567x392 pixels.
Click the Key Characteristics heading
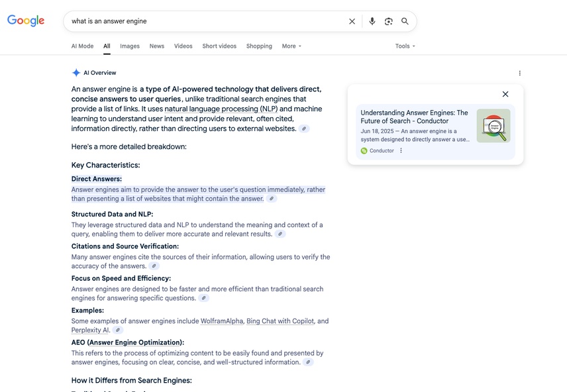point(105,166)
